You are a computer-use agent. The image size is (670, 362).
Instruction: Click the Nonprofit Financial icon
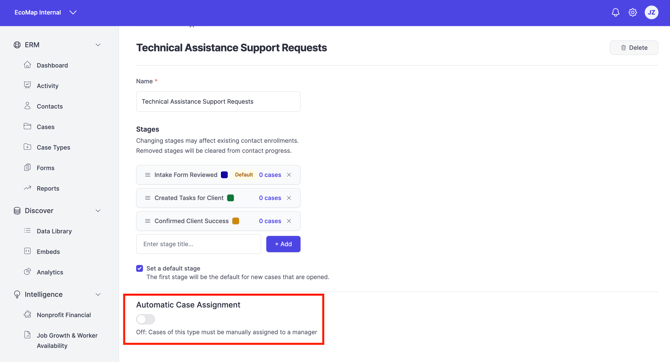coord(27,314)
